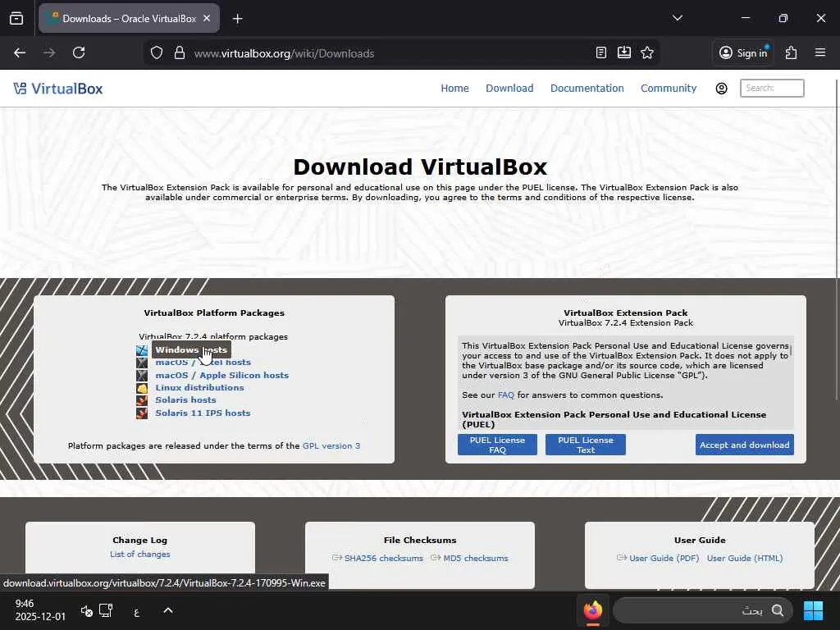Open the Firefox application menu hamburger
This screenshot has height=630, width=840.
(x=820, y=52)
